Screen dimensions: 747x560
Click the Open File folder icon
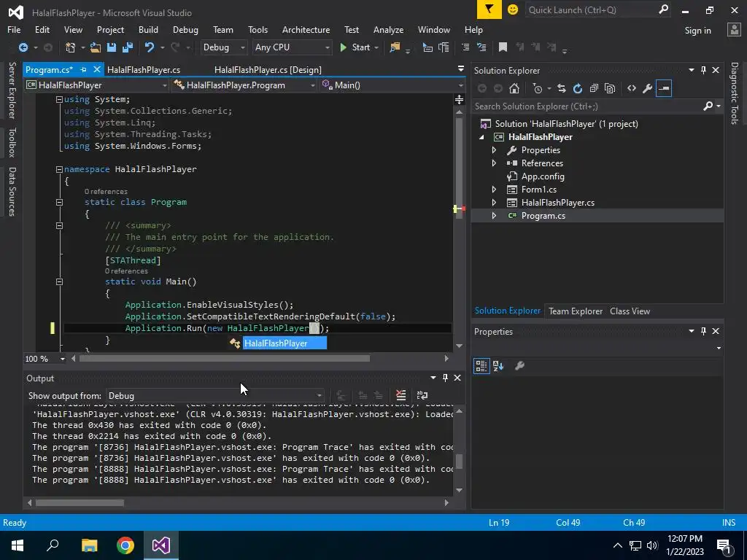click(x=96, y=47)
